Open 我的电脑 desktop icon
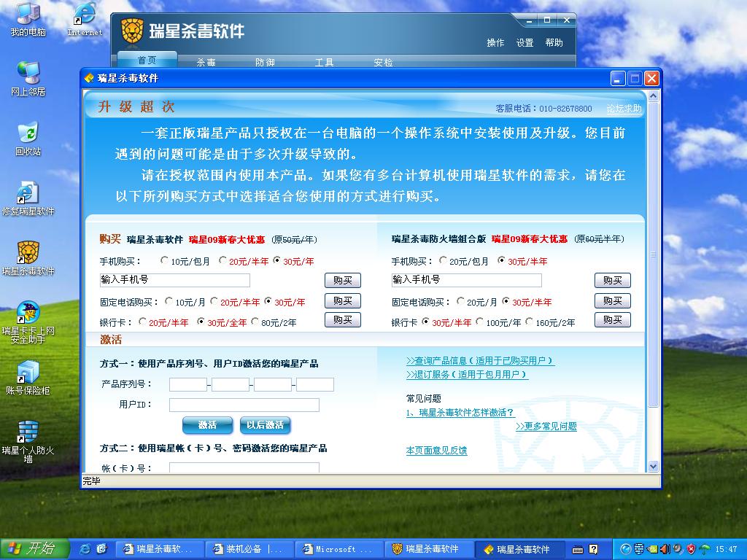 tap(28, 19)
